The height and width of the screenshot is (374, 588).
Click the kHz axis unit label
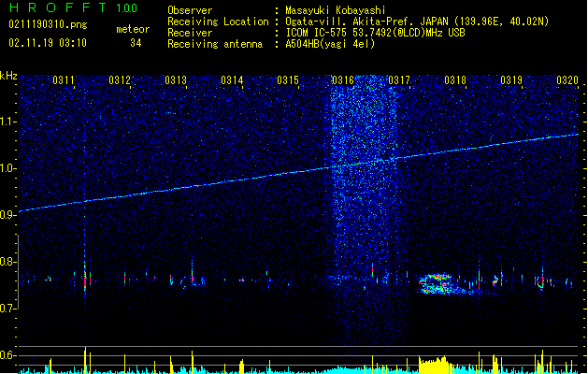coord(8,76)
